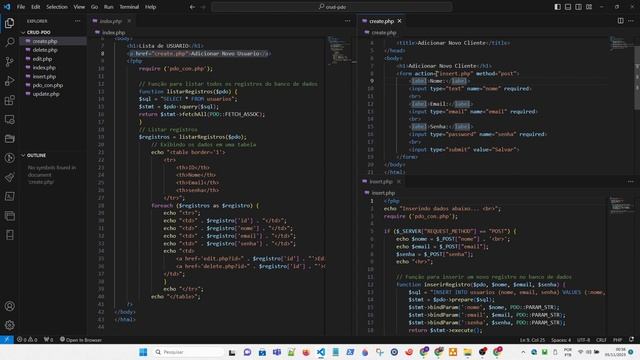Open the Windows Start menu
Screen dimensions: 640x360
pos(143,352)
